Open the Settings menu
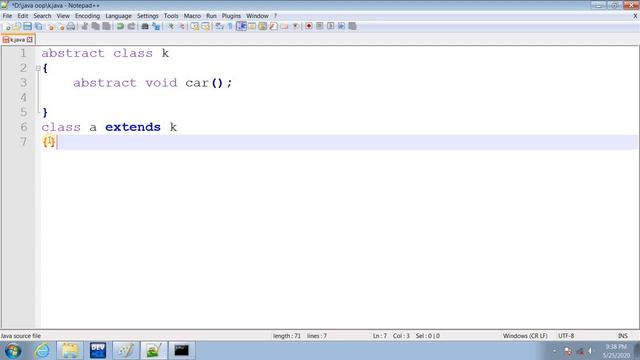 click(148, 16)
